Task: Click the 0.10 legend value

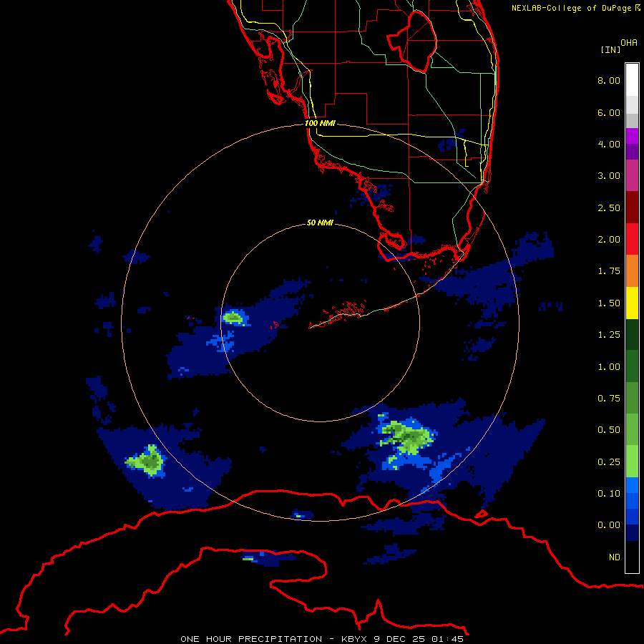Action: 609,494
